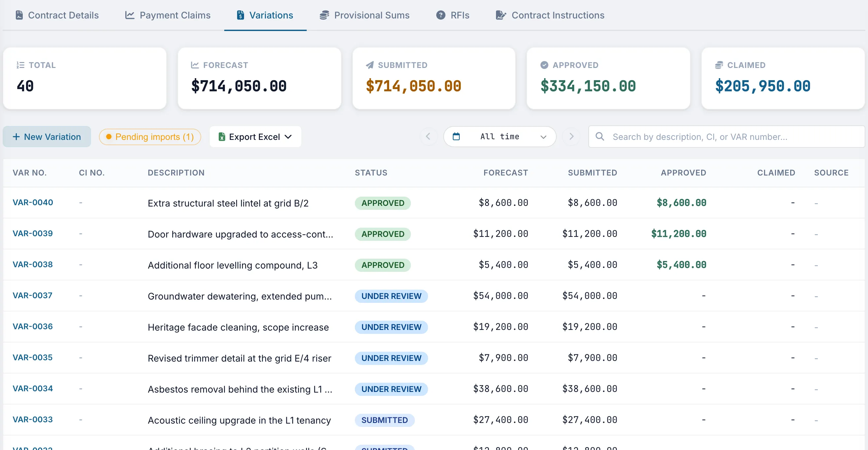Click description 'Heritage facade cleaning, scope increase'

click(238, 327)
